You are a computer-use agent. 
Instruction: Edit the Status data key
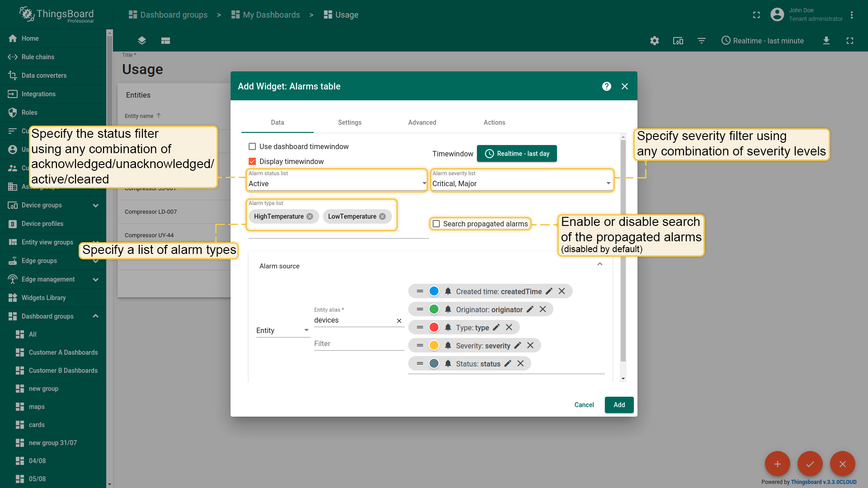(x=508, y=364)
